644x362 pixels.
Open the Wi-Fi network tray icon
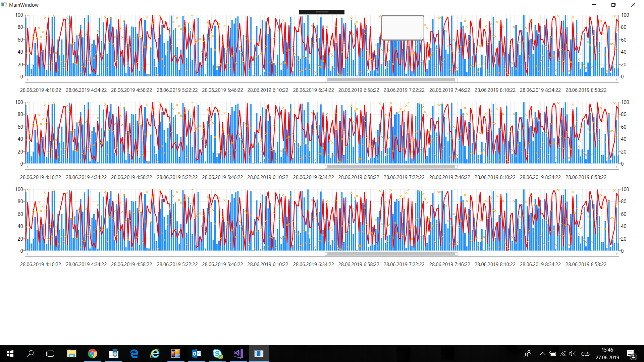point(563,354)
